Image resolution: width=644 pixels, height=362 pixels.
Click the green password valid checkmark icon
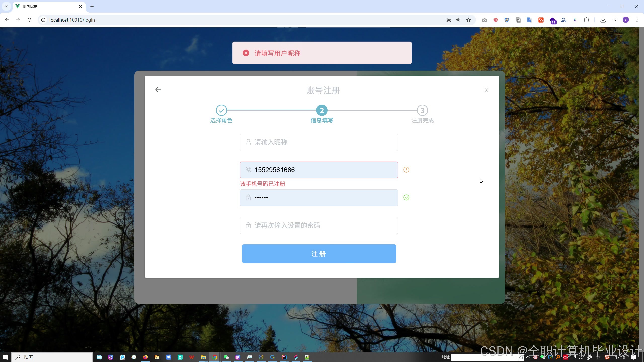pyautogui.click(x=406, y=198)
